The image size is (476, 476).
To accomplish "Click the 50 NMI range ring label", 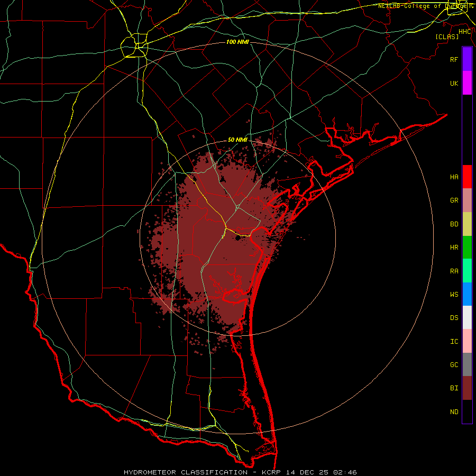I will pyautogui.click(x=237, y=140).
